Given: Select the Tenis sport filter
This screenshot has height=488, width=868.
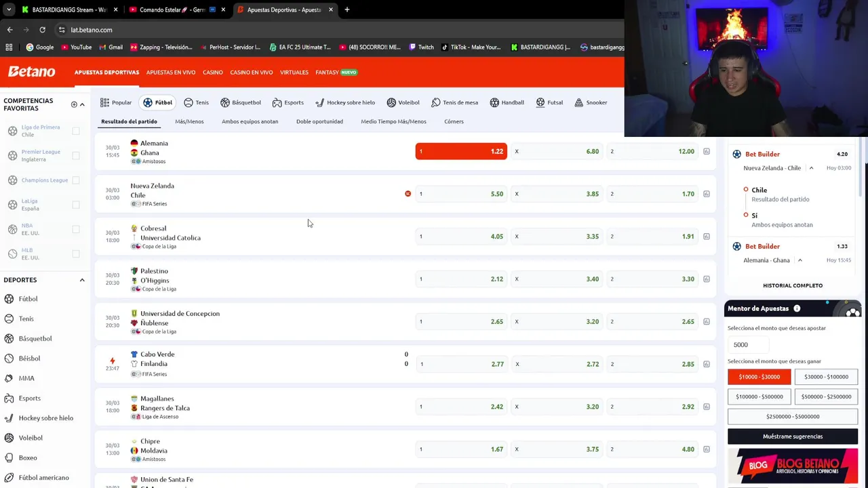Looking at the screenshot, I should coord(196,102).
